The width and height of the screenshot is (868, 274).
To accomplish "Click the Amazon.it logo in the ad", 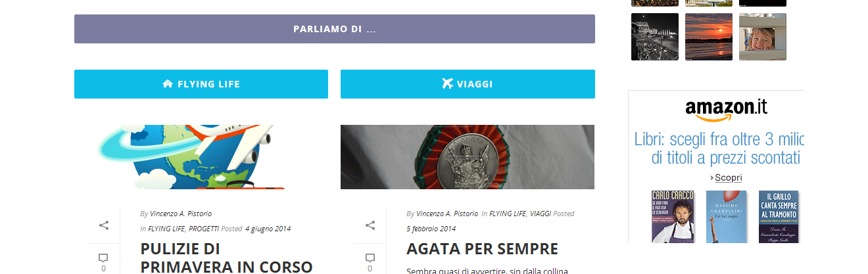I will click(726, 110).
